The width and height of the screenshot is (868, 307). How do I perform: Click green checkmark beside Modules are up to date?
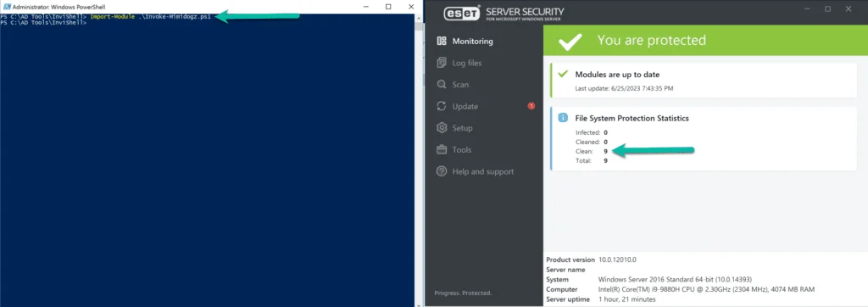point(563,74)
